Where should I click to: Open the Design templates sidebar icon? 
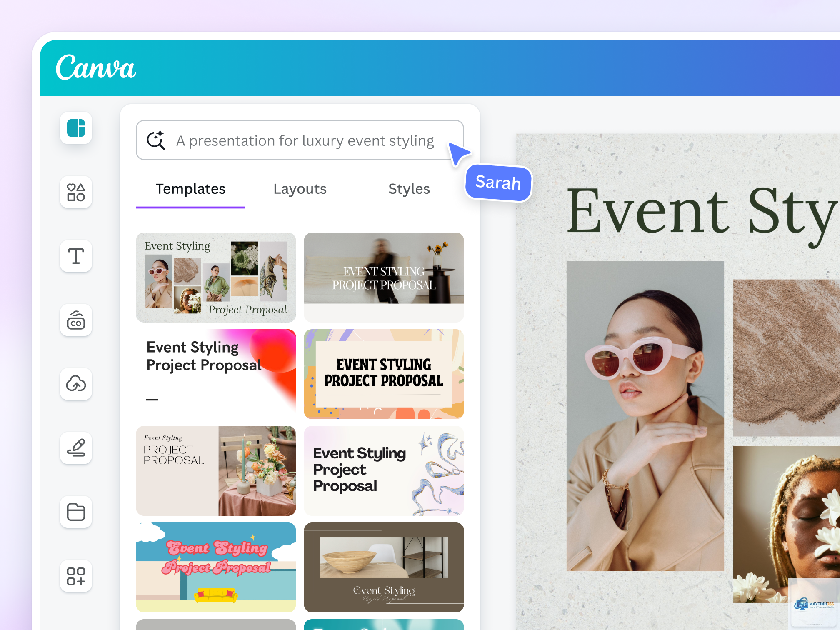[x=76, y=128]
